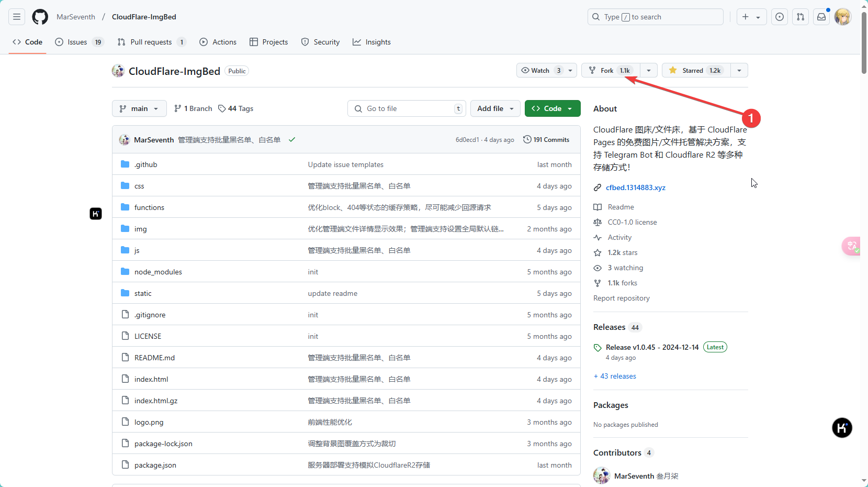Open the create new plus menu
The image size is (868, 487).
(x=751, y=17)
